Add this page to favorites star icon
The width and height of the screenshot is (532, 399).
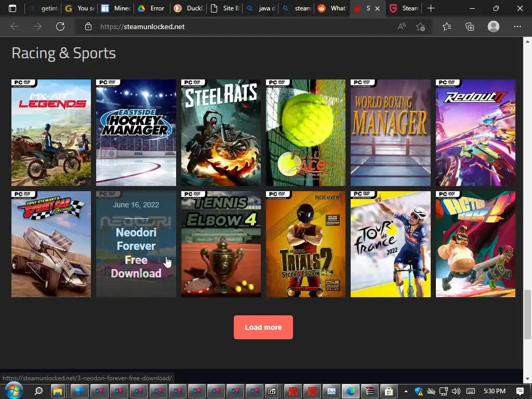tap(420, 26)
